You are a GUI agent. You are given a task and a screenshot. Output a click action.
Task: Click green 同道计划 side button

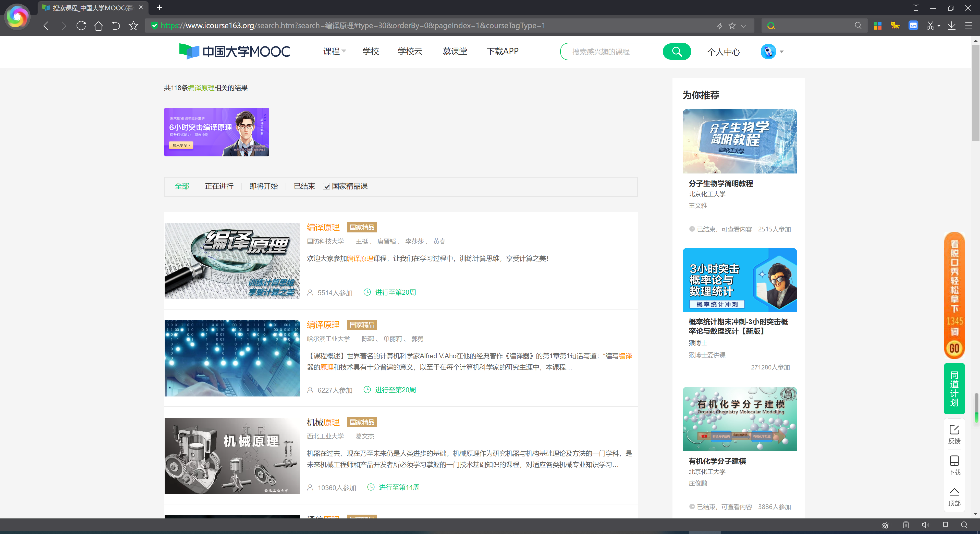tap(954, 389)
